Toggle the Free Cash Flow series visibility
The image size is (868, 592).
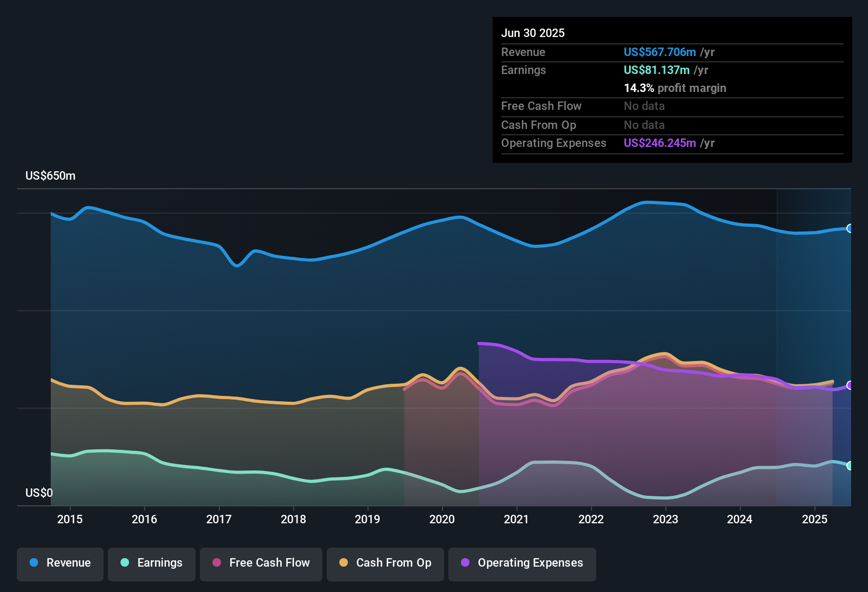click(x=261, y=563)
